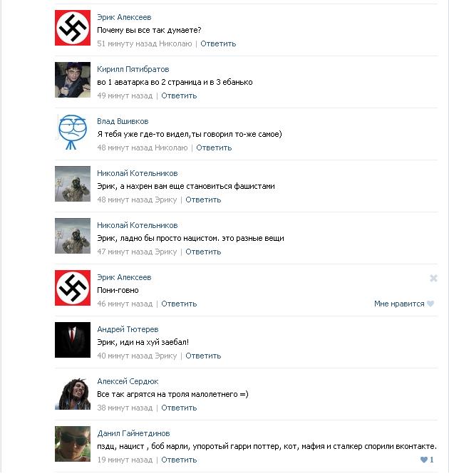Viewport: 449px width, 476px height.
Task: Click Андрей Тютерев's suit avatar
Action: [73, 340]
